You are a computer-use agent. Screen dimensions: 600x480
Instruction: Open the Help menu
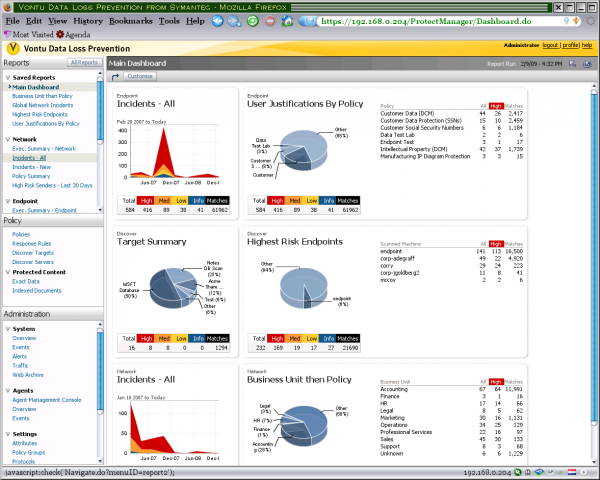pos(195,21)
